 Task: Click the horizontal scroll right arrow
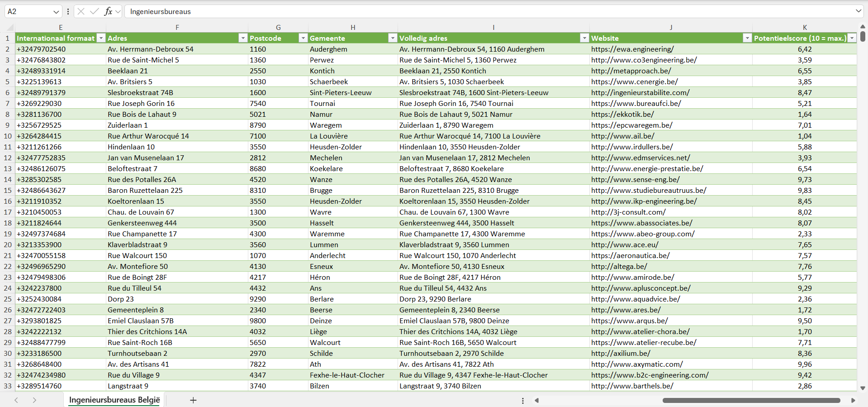pyautogui.click(x=853, y=400)
